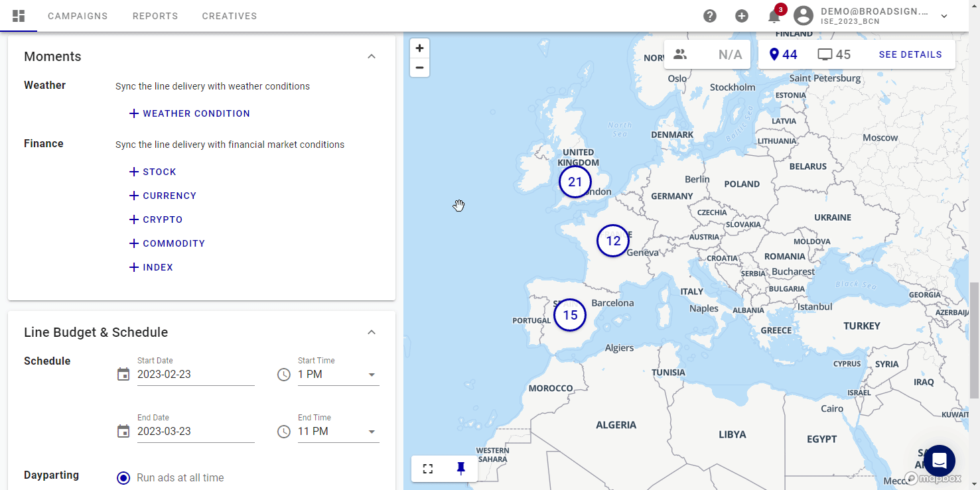Open the End Time dropdown
The image size is (980, 490).
pos(338,432)
